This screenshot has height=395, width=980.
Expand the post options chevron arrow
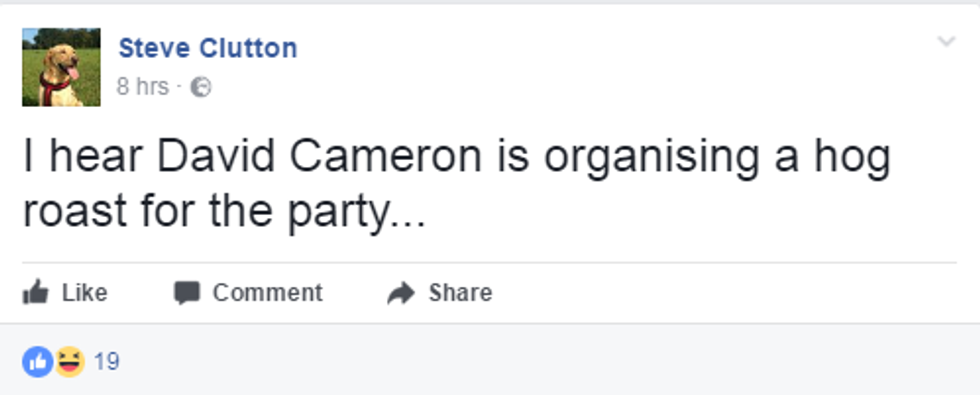947,42
